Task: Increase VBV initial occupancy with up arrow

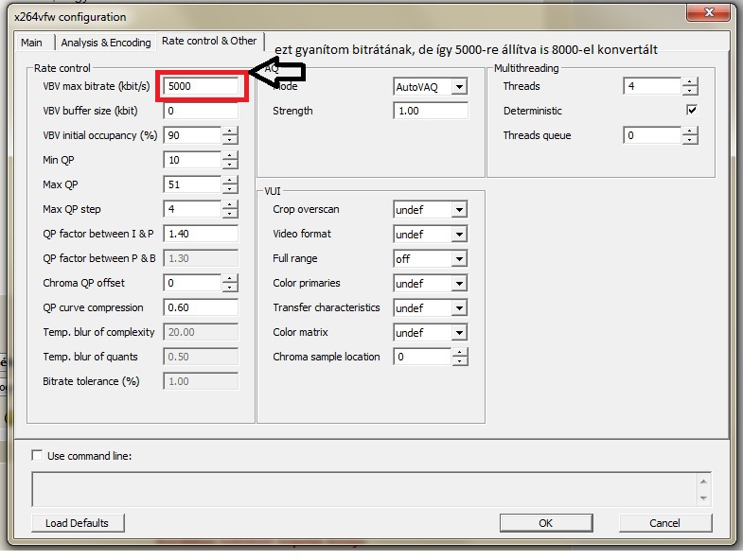Action: click(x=230, y=131)
